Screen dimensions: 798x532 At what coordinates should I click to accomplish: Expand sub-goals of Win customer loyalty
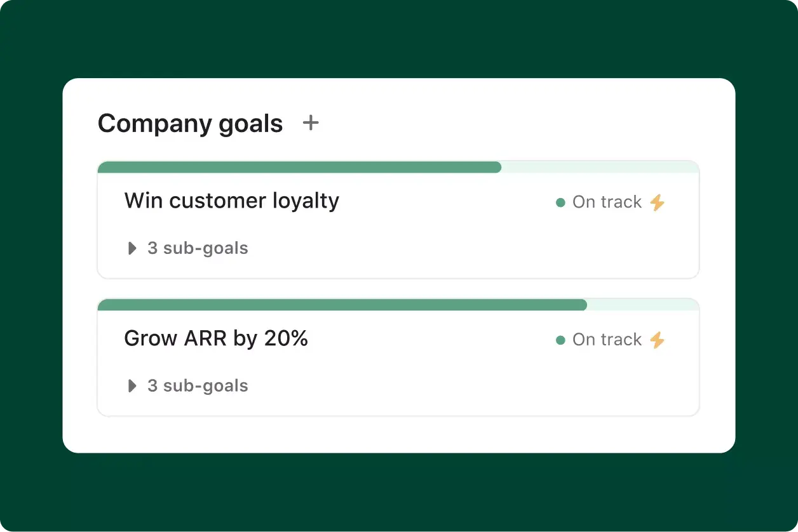point(187,248)
